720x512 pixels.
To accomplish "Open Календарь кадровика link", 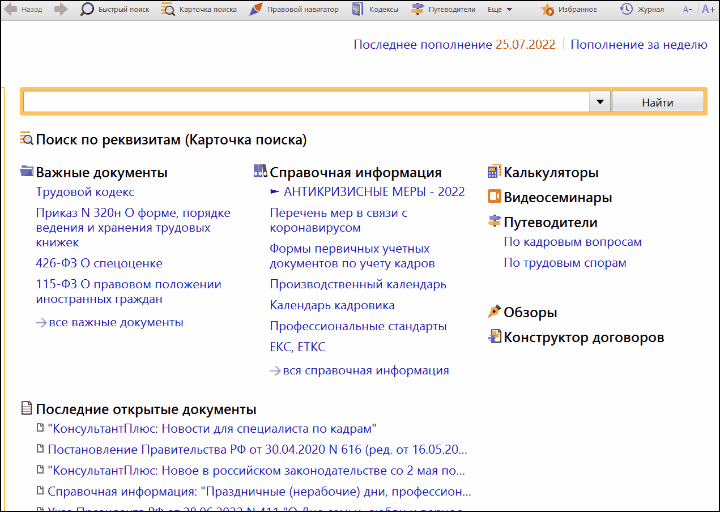I will (x=332, y=305).
